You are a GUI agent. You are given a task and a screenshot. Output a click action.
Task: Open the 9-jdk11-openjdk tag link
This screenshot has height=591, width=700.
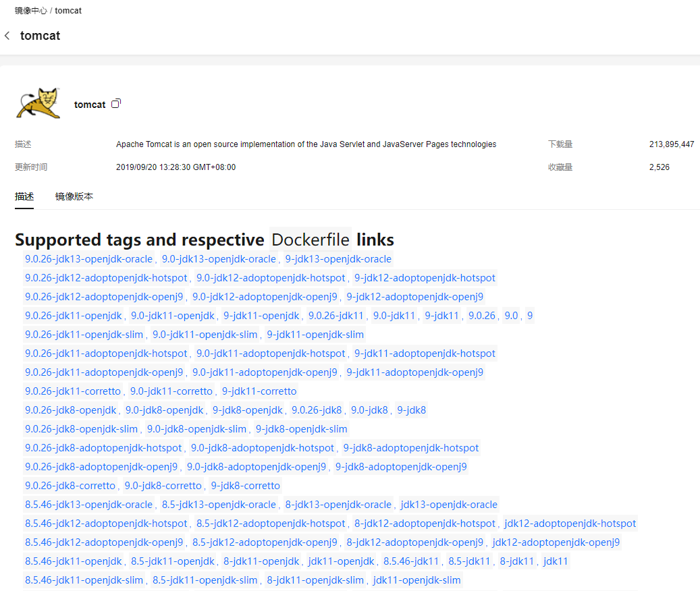pyautogui.click(x=262, y=316)
